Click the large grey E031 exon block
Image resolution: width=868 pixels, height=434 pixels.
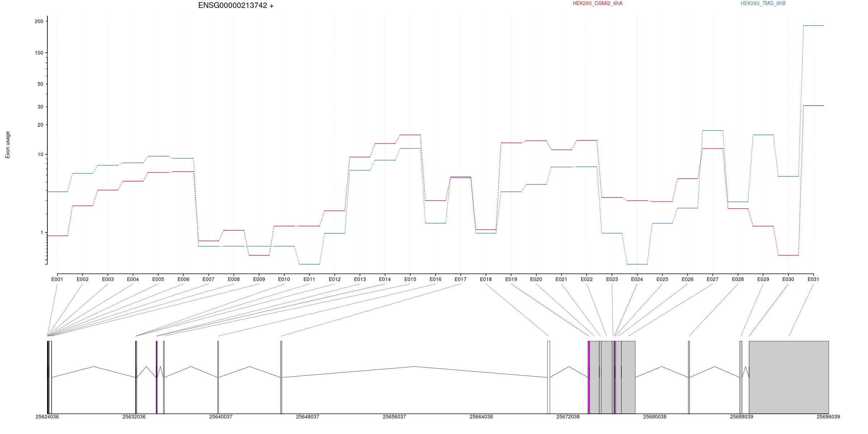(x=789, y=377)
